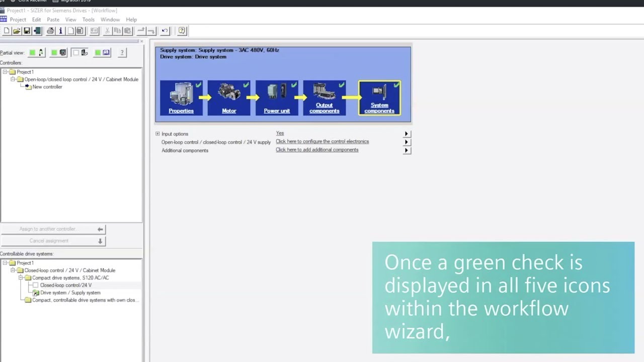This screenshot has height=362, width=644.
Task: Open the System components workflow step
Action: [379, 98]
